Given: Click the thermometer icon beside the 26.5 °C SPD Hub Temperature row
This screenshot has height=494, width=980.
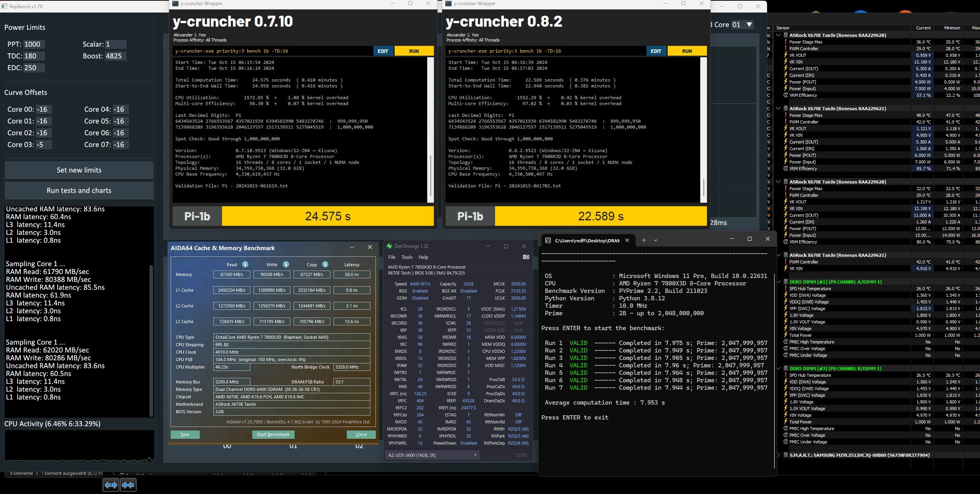Looking at the screenshot, I should coord(786,375).
